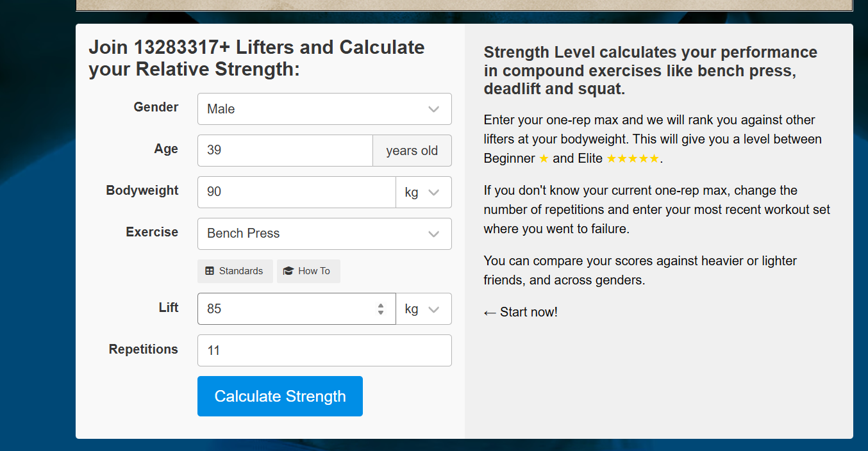Click the Gender field label

156,108
